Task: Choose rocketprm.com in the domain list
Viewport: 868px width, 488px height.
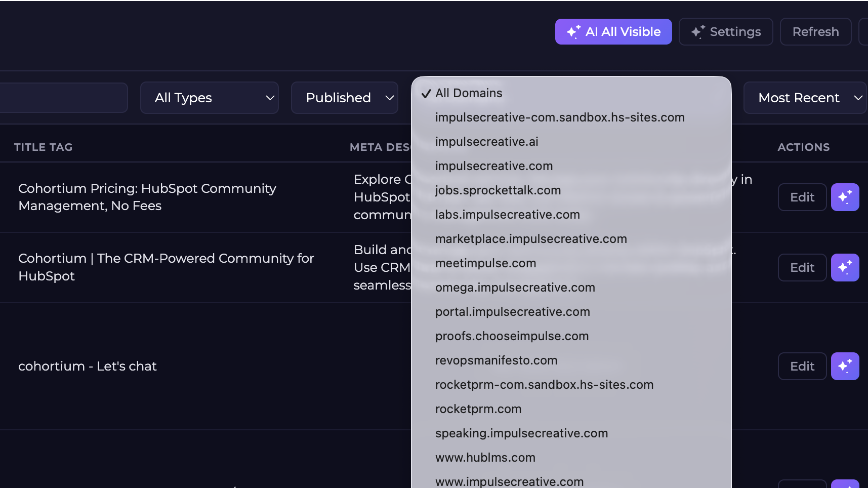Action: [x=571, y=409]
